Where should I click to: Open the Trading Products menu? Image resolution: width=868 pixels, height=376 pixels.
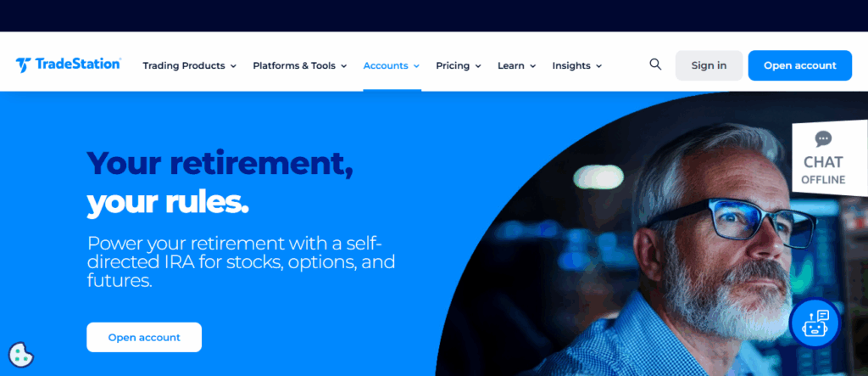pos(184,65)
